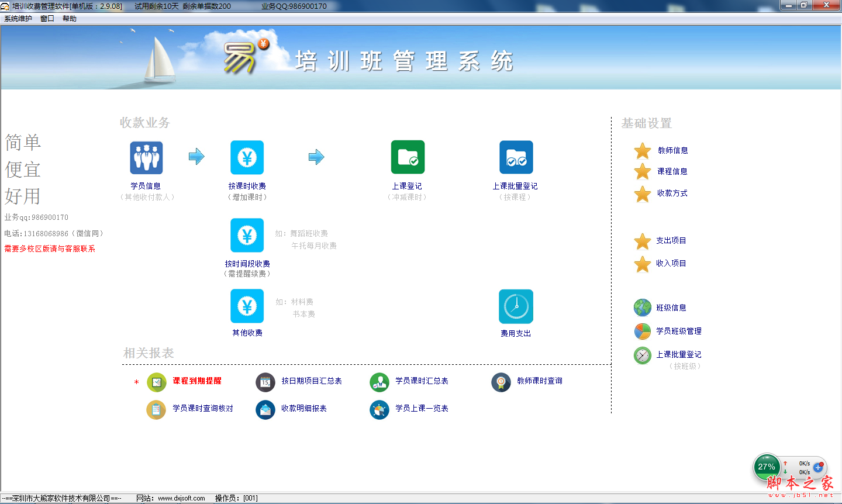Click the badge icon beside 教师课时查询
This screenshot has width=842, height=504.
501,382
